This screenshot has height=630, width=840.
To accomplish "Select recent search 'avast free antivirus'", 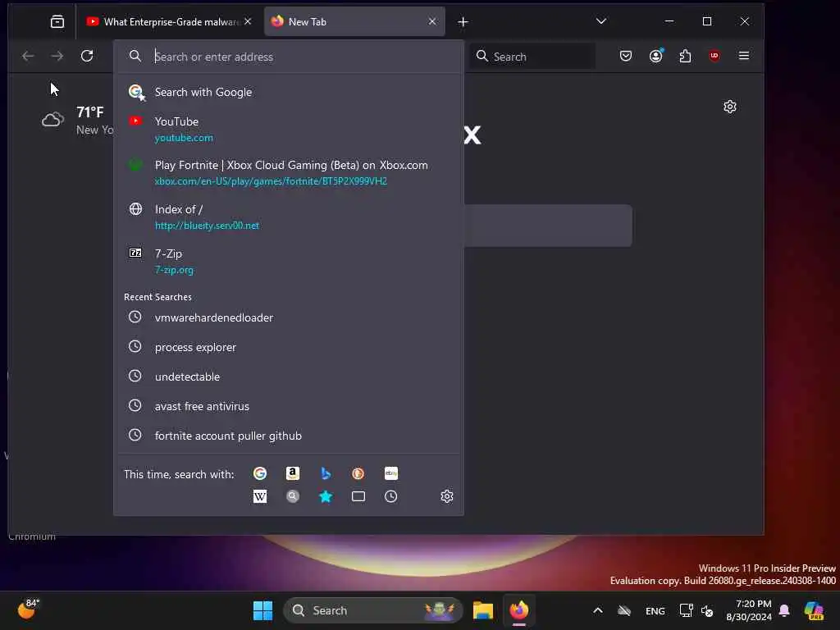I will click(289, 406).
